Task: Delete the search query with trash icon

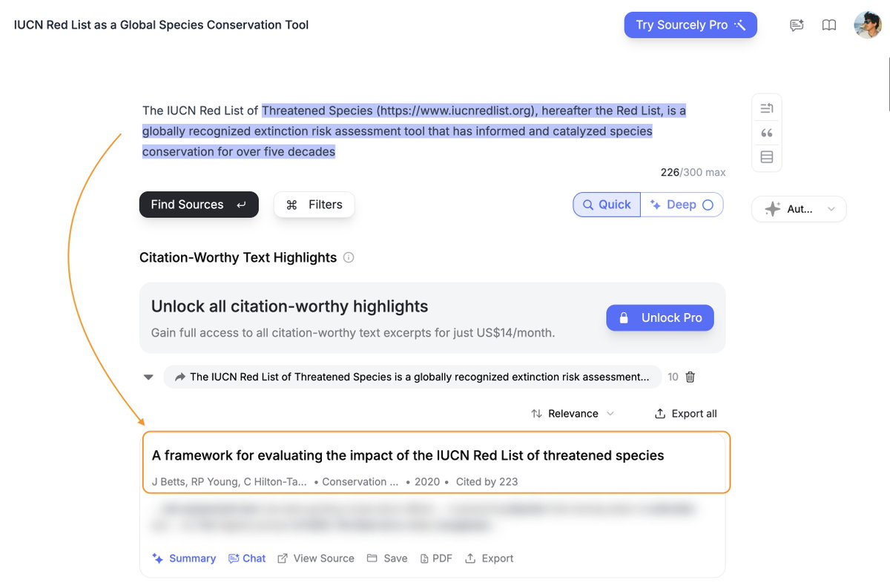Action: (690, 377)
